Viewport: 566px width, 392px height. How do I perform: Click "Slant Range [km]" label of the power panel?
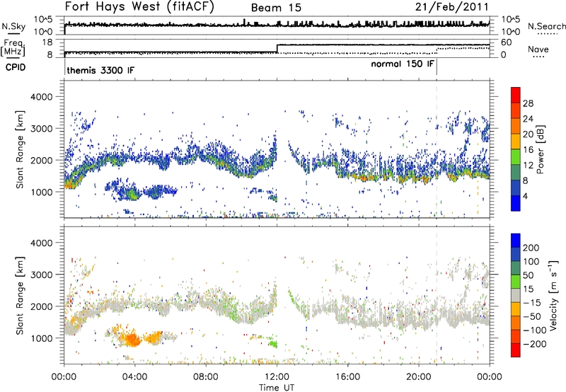[20, 149]
